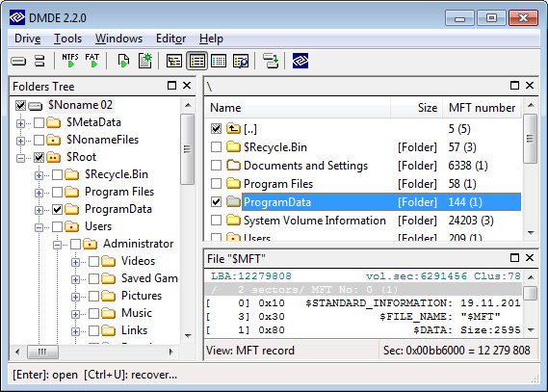Open the Windows menu
This screenshot has height=392, width=548.
118,39
